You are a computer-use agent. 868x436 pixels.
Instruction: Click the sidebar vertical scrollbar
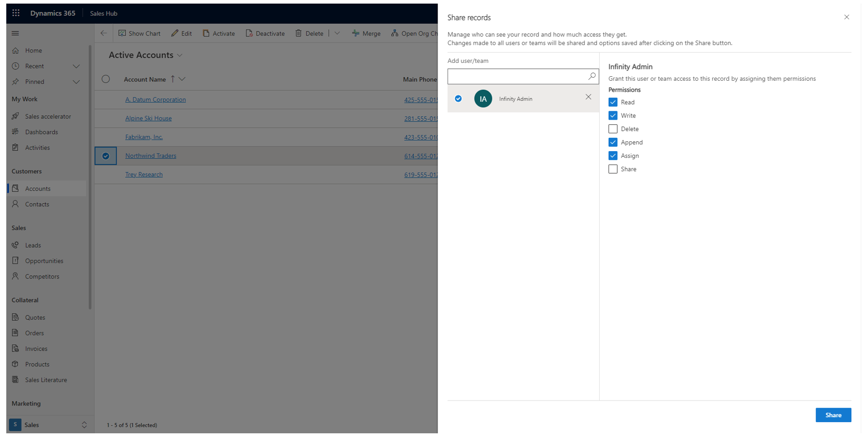click(90, 177)
